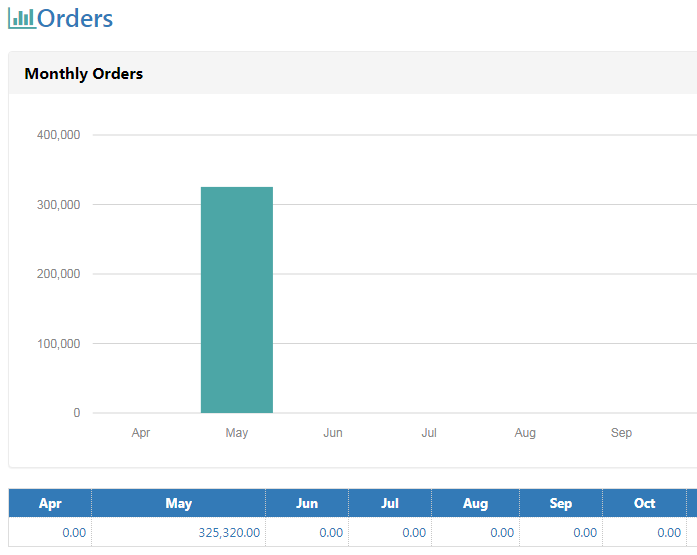Open the 0.00 value under Jun
Viewport: 697px width, 555px height.
click(x=331, y=533)
